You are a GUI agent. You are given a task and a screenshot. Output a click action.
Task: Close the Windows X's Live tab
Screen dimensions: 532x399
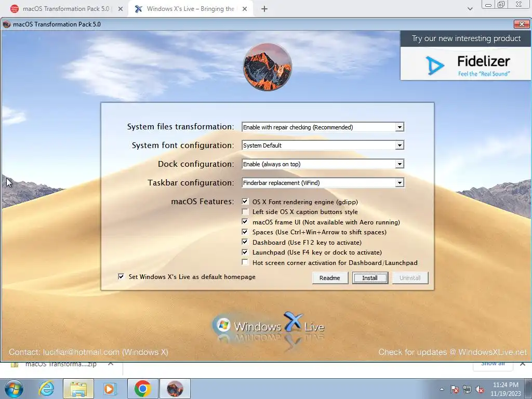[x=245, y=9]
